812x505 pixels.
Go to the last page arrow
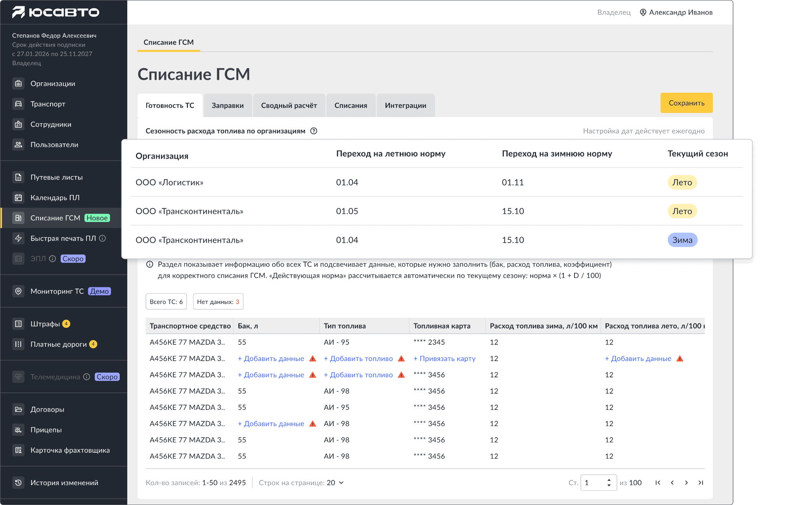tap(701, 483)
